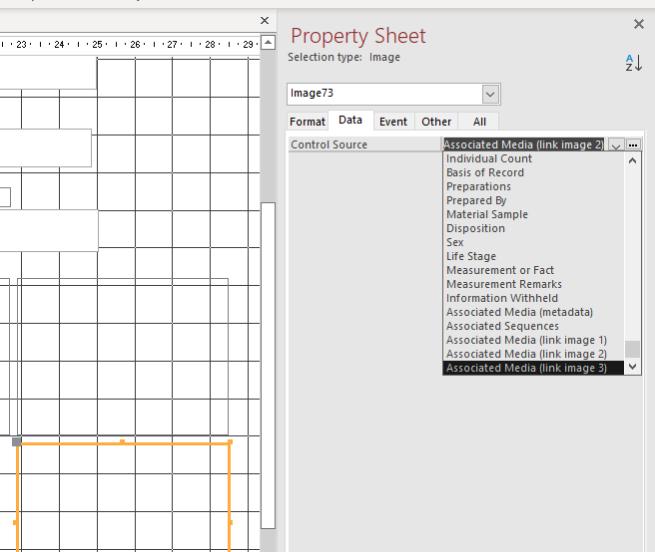
Task: Click the field list scroll down arrow
Action: (632, 366)
